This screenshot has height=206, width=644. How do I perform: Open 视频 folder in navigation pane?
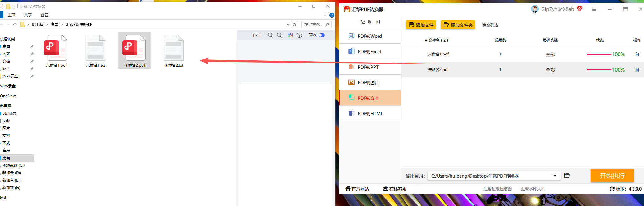tap(6, 121)
